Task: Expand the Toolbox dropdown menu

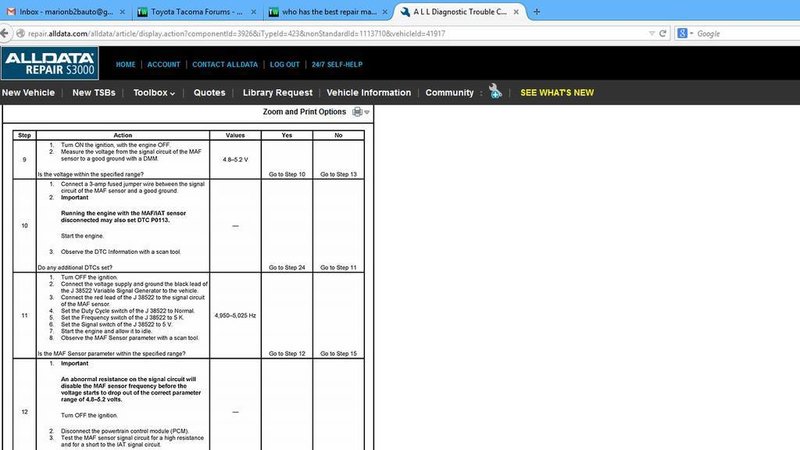Action: [x=154, y=93]
